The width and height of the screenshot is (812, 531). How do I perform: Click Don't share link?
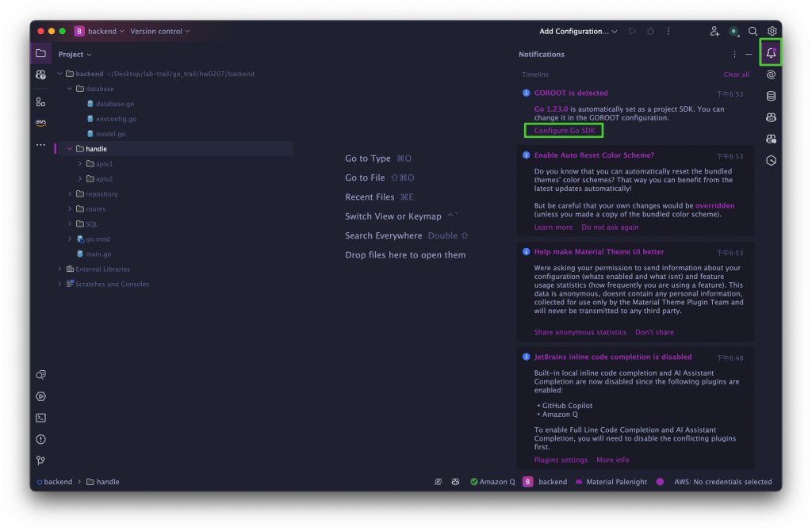click(x=654, y=332)
